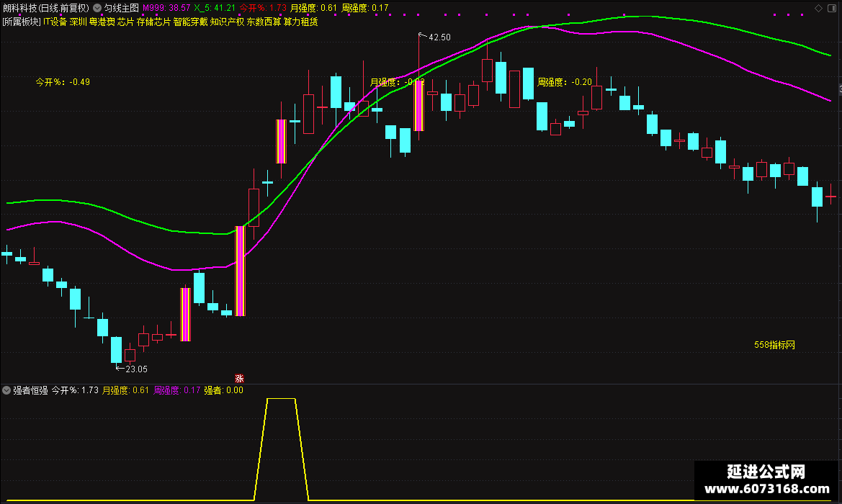Select the 朗科科技(日线.前复权) stock title
This screenshot has height=504, width=842.
pos(46,8)
